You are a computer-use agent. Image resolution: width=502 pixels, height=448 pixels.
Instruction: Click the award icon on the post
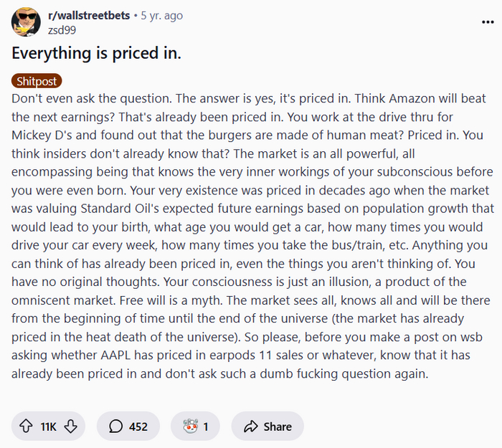tap(189, 426)
